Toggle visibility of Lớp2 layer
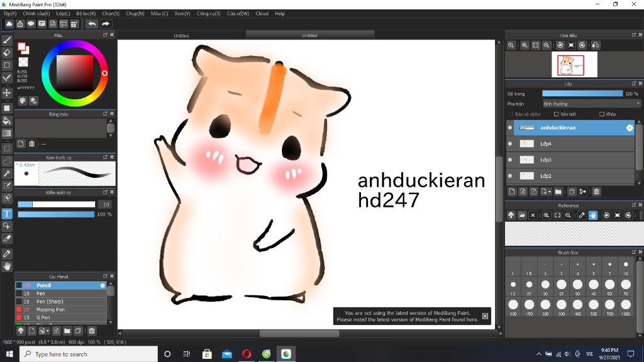Screen dimensions: 644x362 (510, 176)
